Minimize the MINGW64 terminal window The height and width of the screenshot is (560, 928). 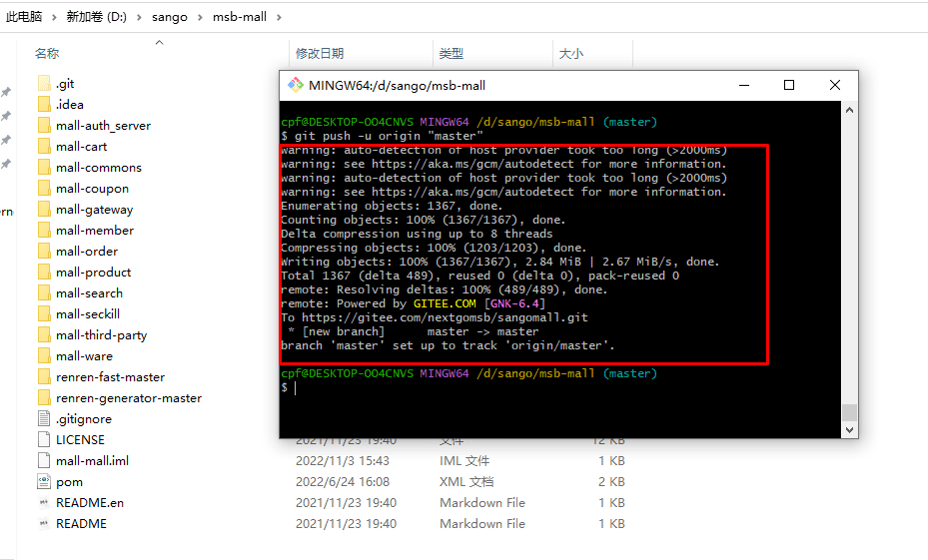[x=744, y=85]
